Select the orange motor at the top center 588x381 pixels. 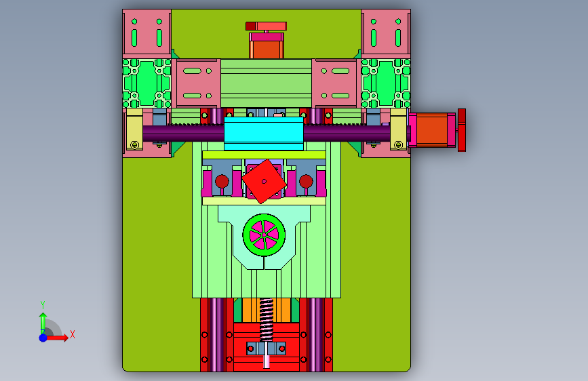coord(267,49)
